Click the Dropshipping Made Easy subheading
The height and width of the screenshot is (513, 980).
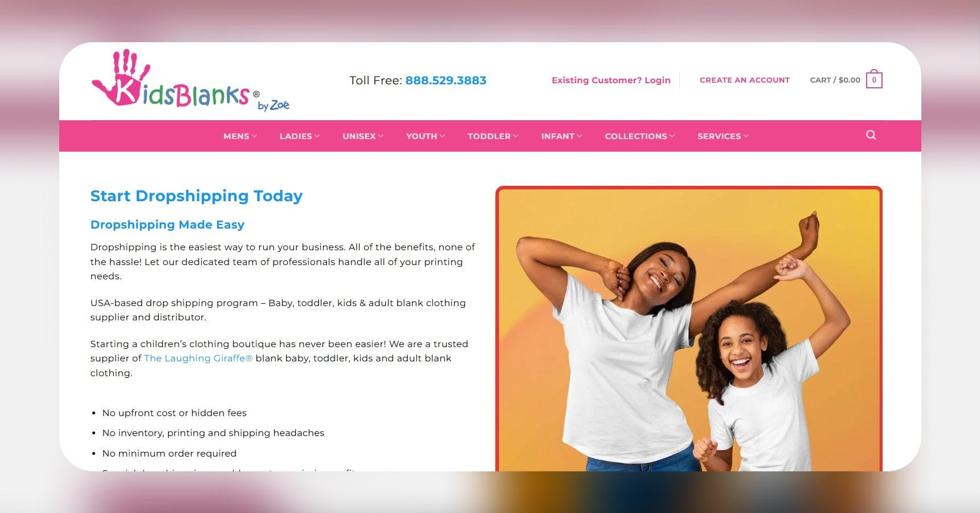pos(168,225)
